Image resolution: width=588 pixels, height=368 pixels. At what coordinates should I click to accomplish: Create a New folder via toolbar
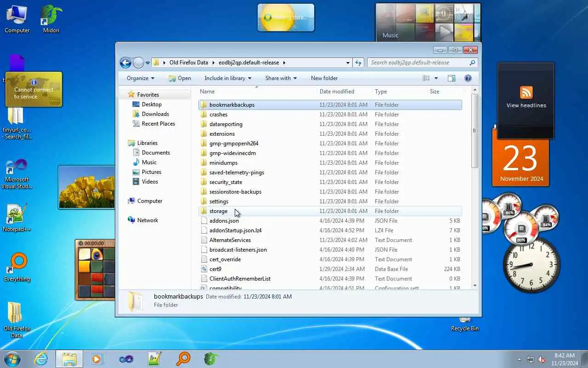pos(324,78)
